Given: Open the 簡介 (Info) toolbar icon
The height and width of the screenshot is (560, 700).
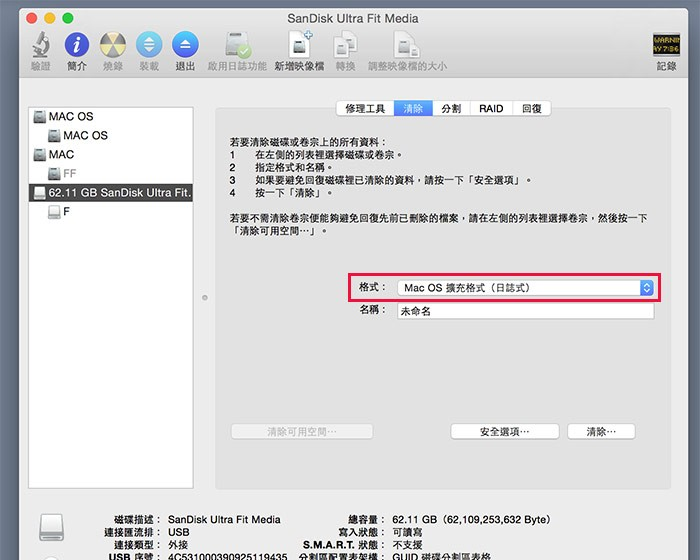Looking at the screenshot, I should coord(77,45).
